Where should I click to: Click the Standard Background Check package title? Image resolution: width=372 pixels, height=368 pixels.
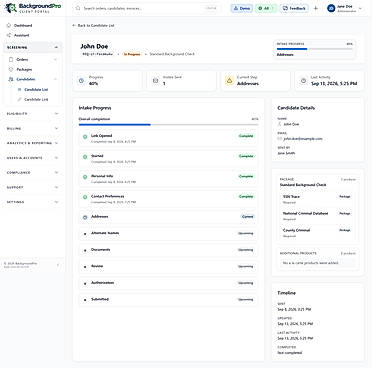(303, 185)
